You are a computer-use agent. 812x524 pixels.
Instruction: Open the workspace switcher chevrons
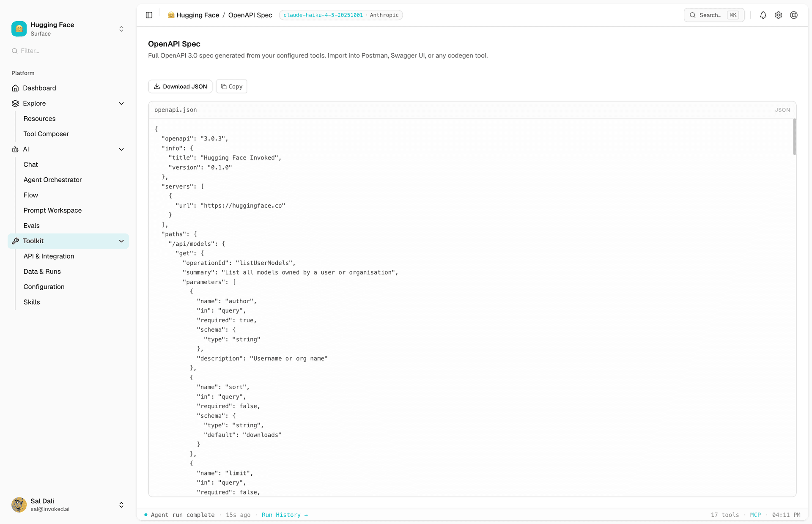pos(121,29)
